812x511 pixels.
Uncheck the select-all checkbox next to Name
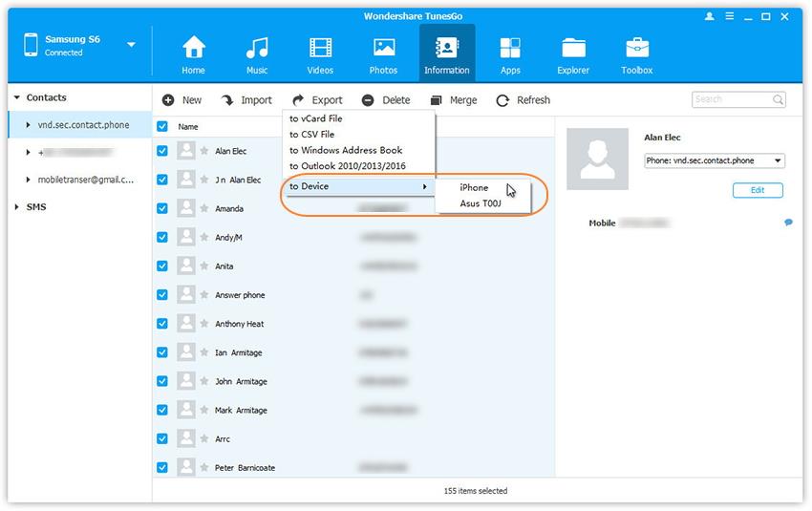click(x=162, y=126)
